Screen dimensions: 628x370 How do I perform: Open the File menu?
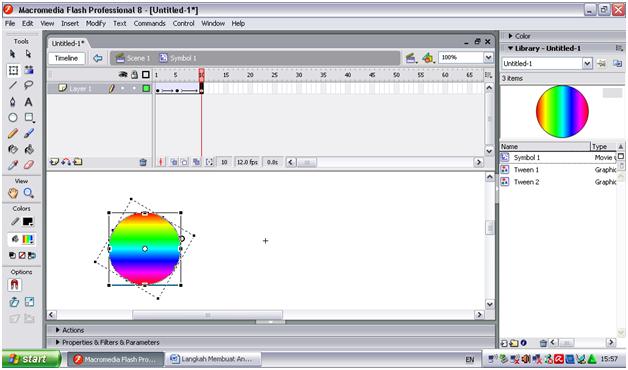point(10,24)
